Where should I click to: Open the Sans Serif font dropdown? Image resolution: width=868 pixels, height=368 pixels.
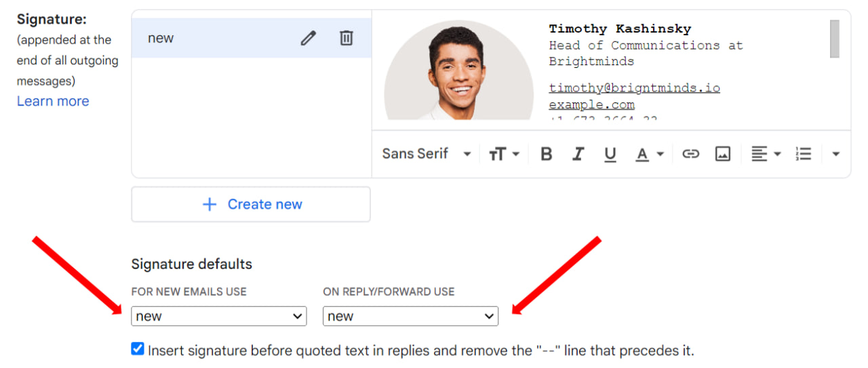click(426, 154)
